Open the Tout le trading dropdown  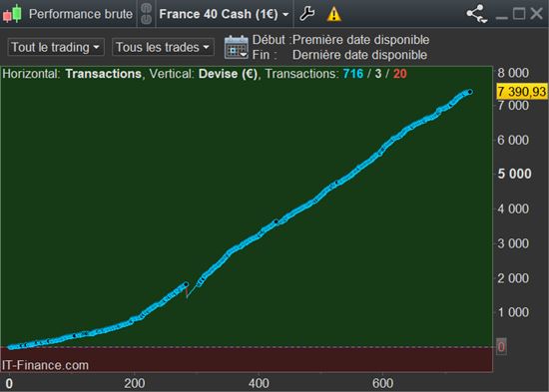[56, 47]
